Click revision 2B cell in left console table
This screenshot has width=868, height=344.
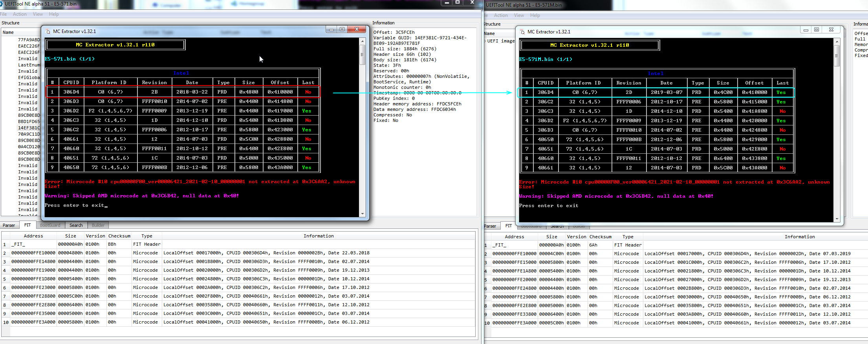pos(154,92)
